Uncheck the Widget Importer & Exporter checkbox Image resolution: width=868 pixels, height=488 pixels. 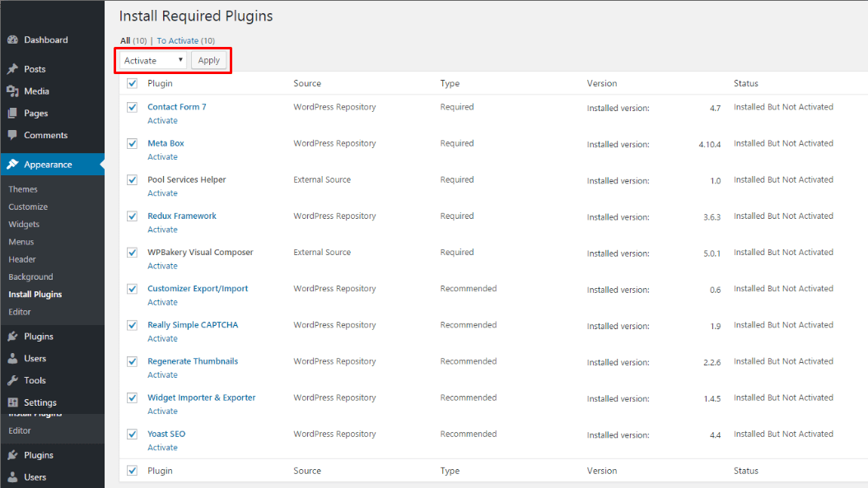[133, 397]
